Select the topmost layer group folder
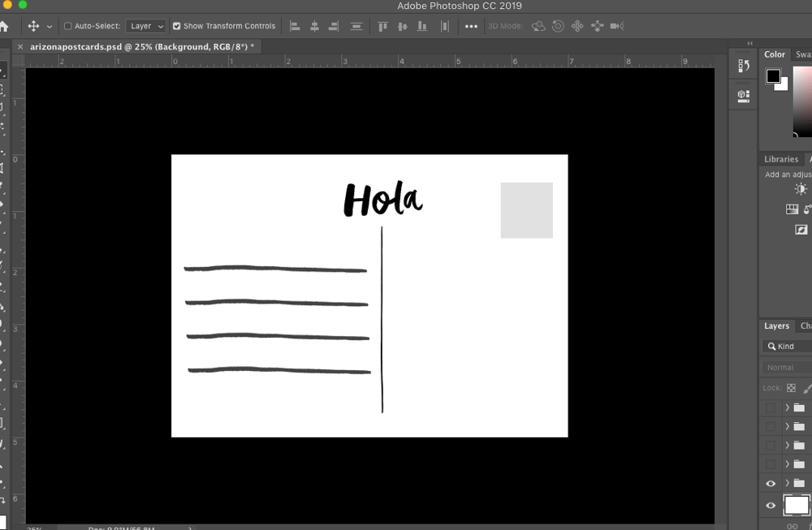This screenshot has height=530, width=812. tap(799, 408)
